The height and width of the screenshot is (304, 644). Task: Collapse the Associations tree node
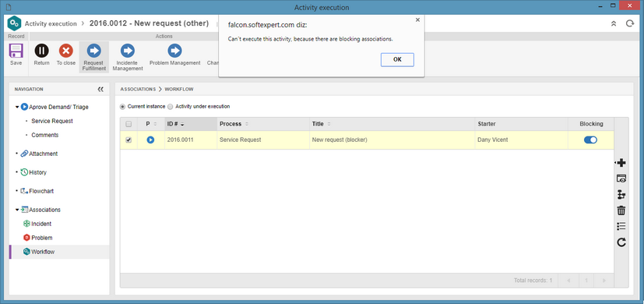pyautogui.click(x=17, y=210)
